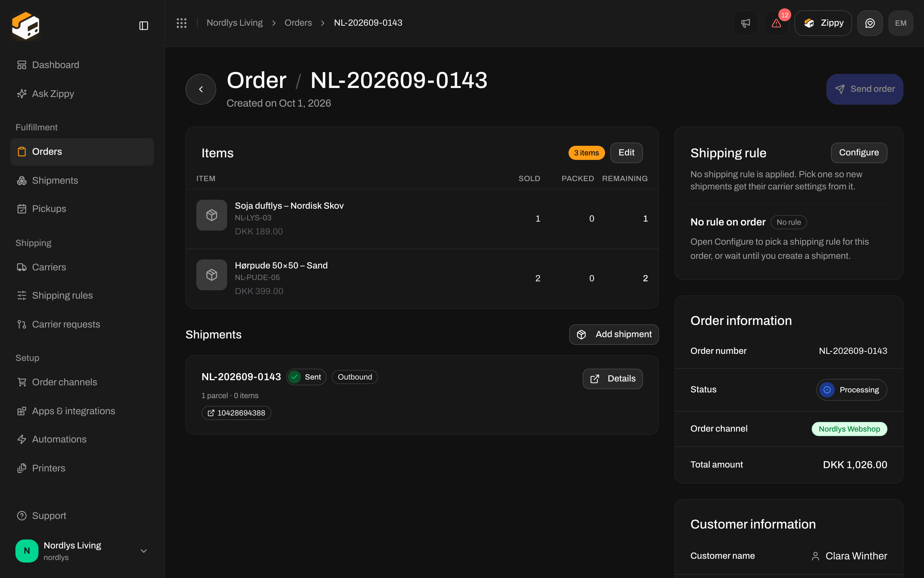Click the Hørpude 50×50 – Sand item name
The width and height of the screenshot is (924, 578).
pyautogui.click(x=281, y=265)
